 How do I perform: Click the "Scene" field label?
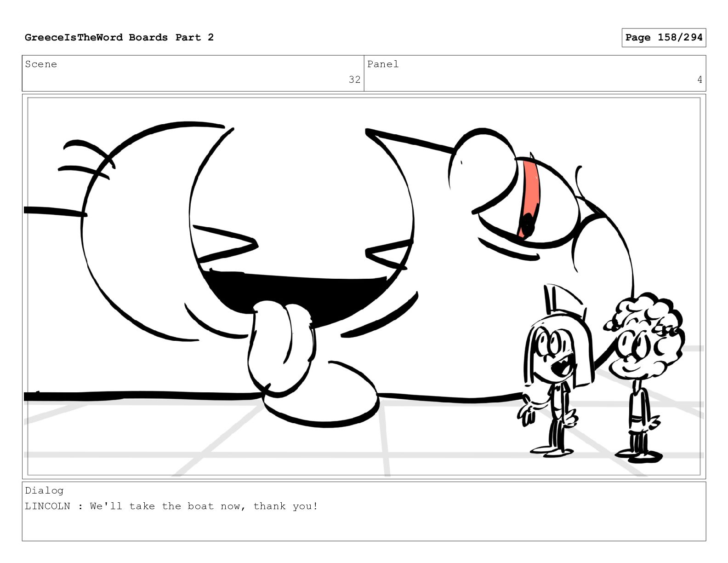41,64
